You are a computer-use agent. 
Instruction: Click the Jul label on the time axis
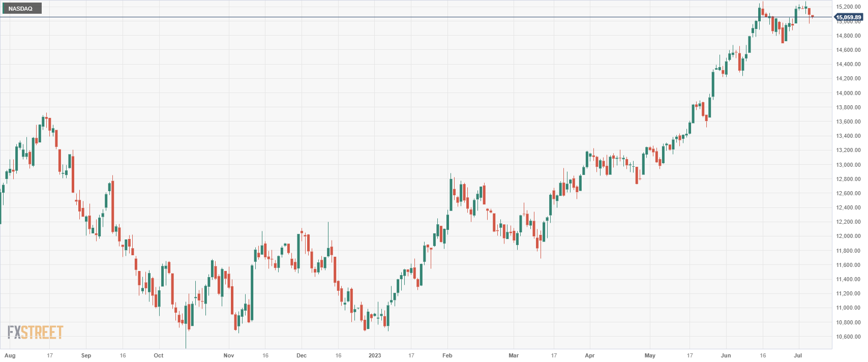click(x=798, y=355)
